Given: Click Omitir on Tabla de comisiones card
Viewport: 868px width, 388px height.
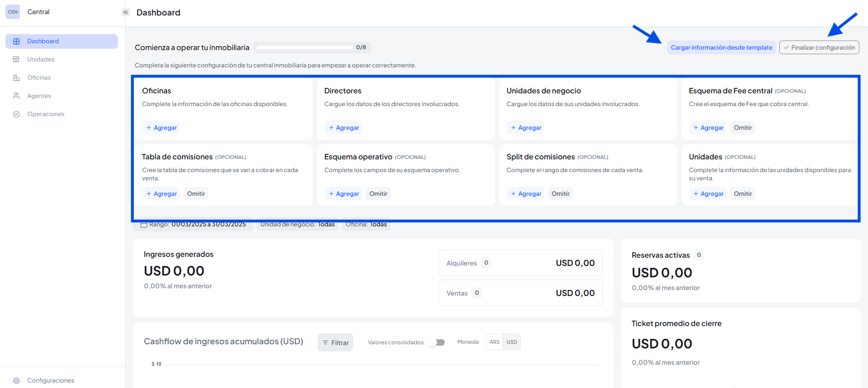Looking at the screenshot, I should 196,194.
